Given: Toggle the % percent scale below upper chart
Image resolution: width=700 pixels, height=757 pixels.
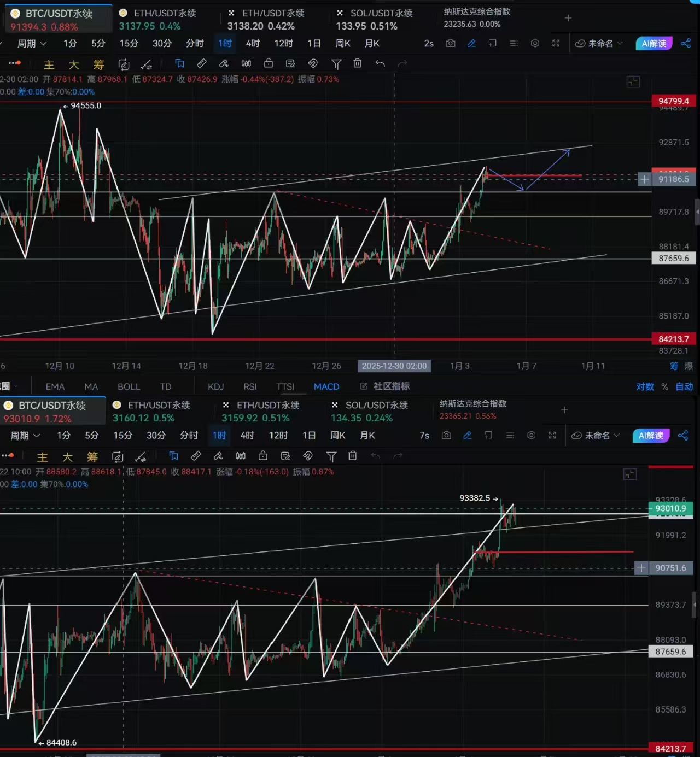Looking at the screenshot, I should pyautogui.click(x=664, y=386).
